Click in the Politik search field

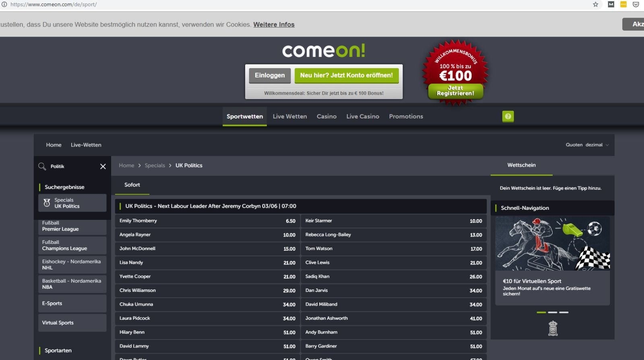click(72, 166)
